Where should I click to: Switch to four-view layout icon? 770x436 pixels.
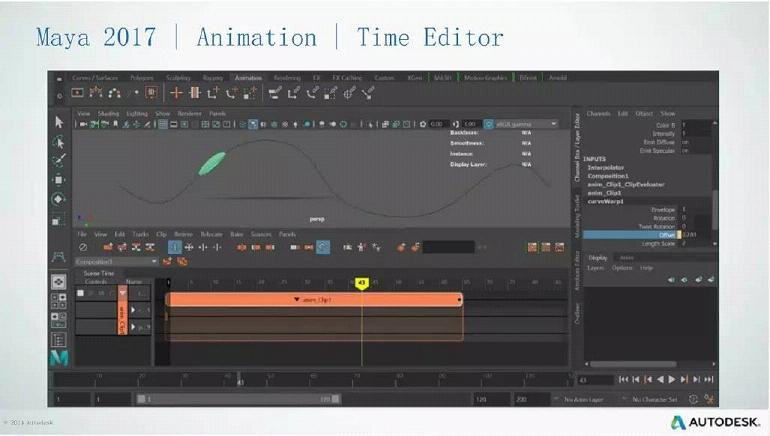click(58, 301)
